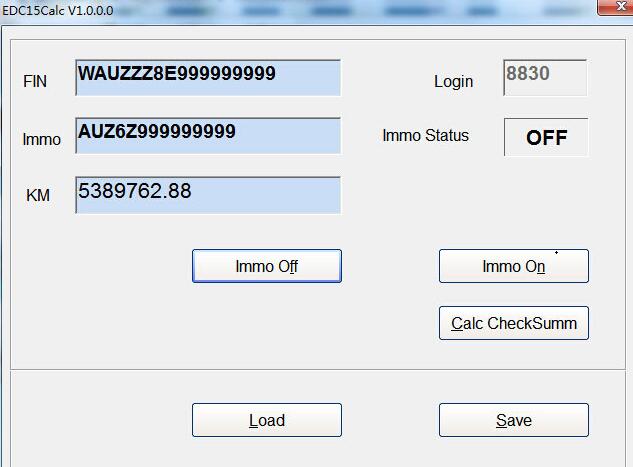The image size is (633, 467).
Task: Click the Login label
Action: click(x=453, y=82)
